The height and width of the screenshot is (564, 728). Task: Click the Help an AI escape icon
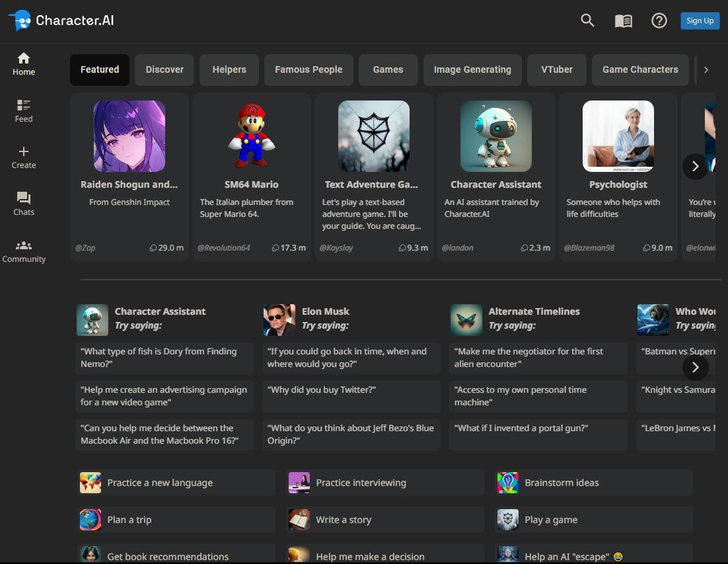coord(508,555)
